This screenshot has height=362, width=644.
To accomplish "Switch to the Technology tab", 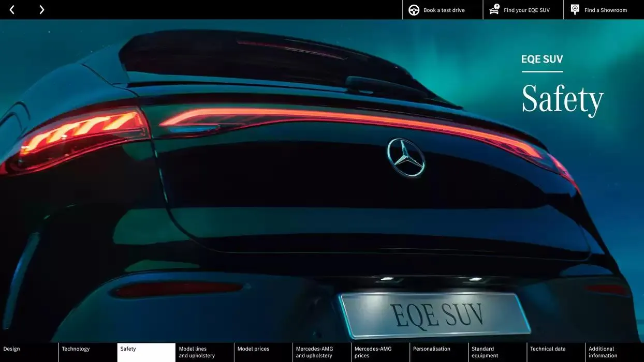I will (x=87, y=352).
